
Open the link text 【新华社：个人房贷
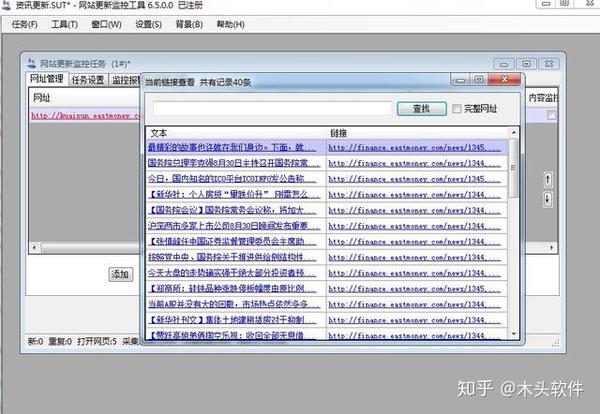[x=233, y=194]
